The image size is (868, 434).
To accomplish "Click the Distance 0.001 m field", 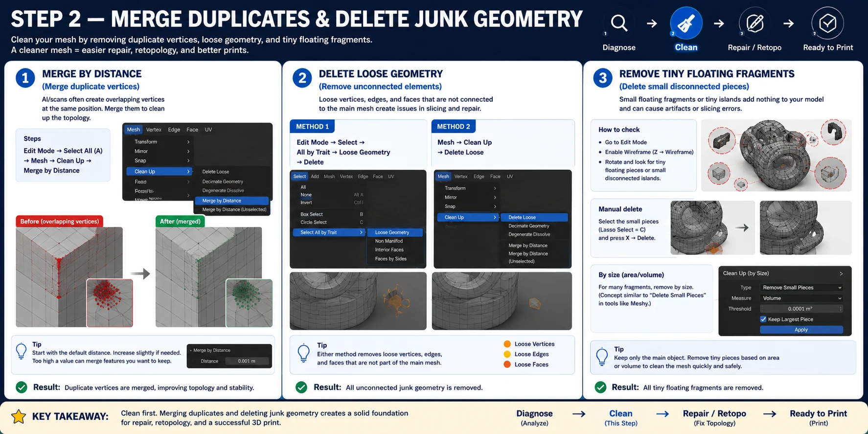I will pos(247,361).
